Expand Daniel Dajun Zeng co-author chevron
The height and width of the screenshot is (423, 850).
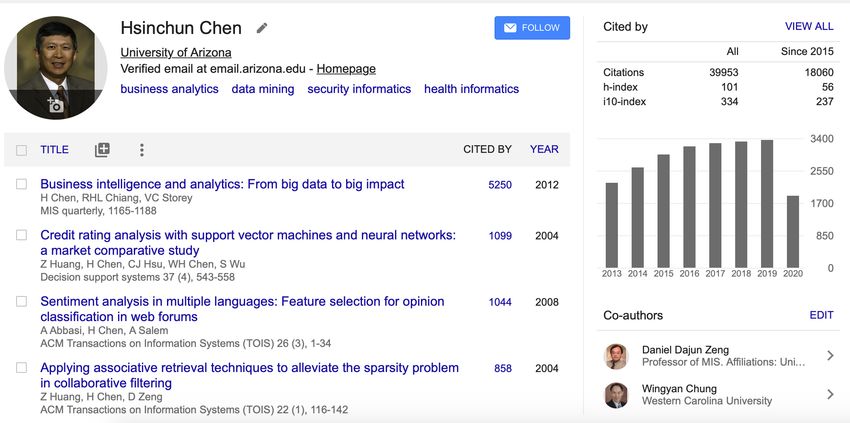pos(830,356)
